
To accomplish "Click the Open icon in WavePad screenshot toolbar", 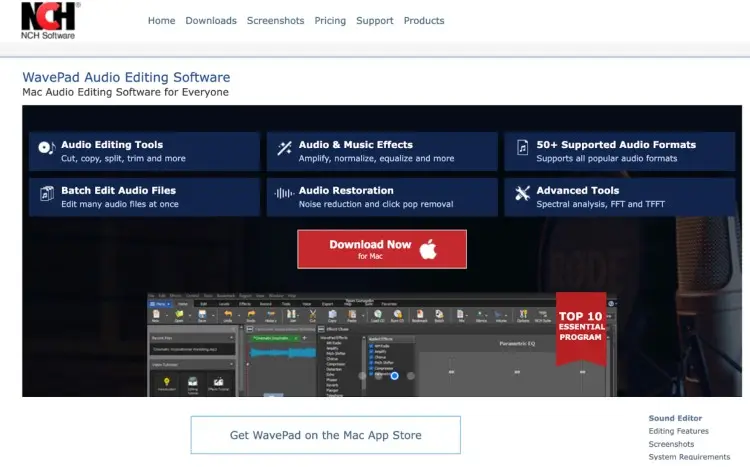I will point(179,315).
